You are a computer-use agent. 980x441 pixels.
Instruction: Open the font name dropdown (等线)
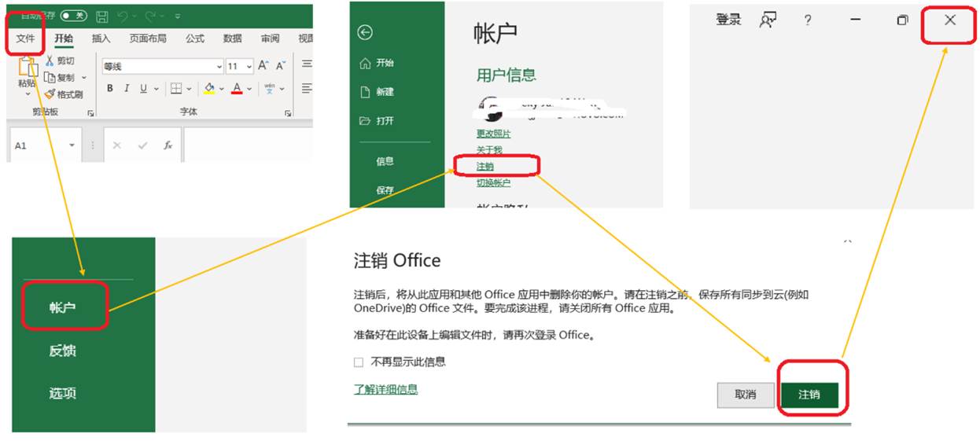[219, 67]
